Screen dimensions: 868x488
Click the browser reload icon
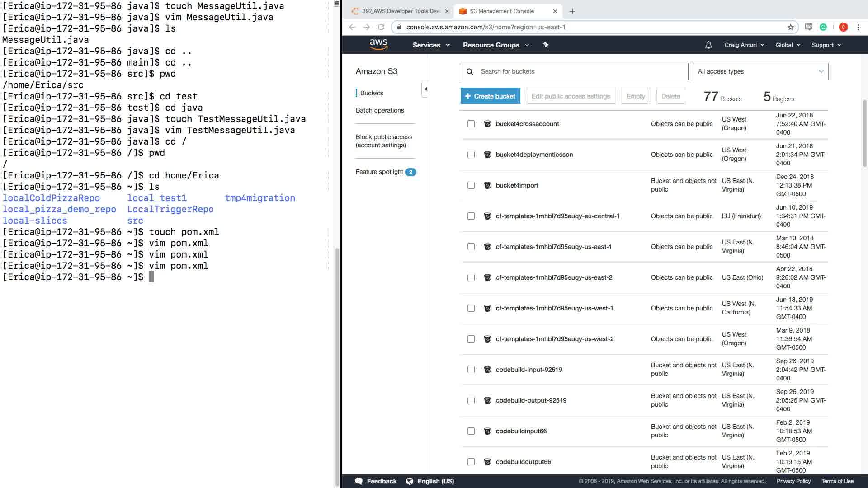click(x=381, y=27)
